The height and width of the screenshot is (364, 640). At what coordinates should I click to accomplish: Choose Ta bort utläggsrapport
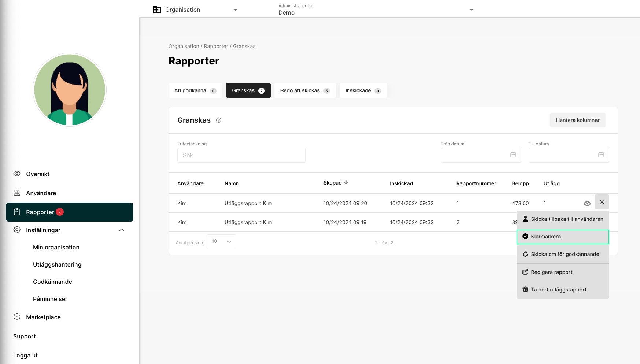(x=563, y=290)
